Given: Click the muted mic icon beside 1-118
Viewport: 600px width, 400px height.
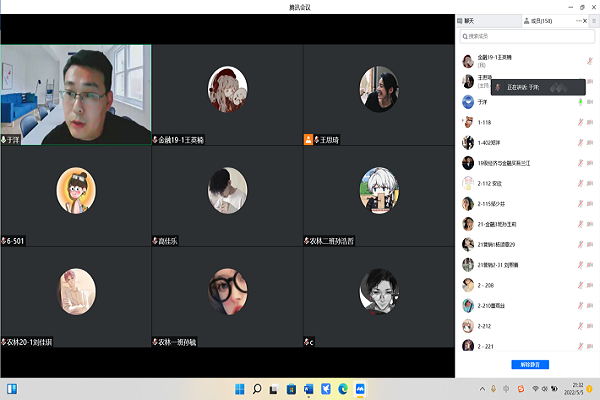Looking at the screenshot, I should [x=579, y=122].
